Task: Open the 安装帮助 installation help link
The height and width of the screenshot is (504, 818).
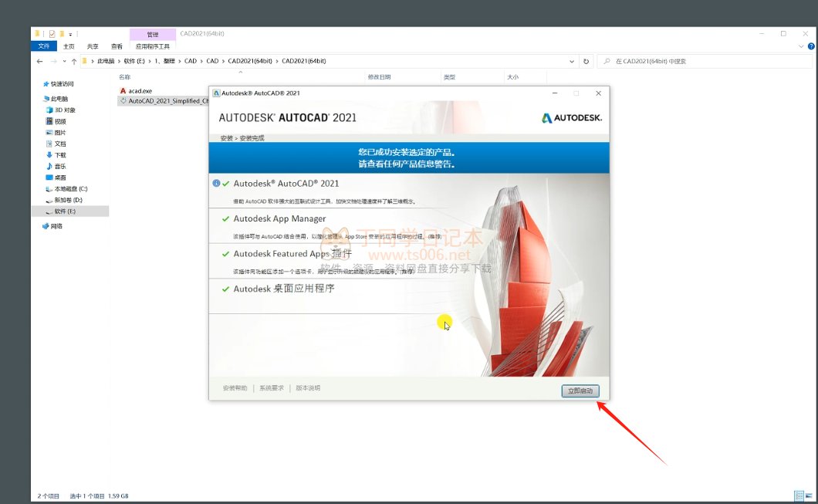Action: click(235, 388)
